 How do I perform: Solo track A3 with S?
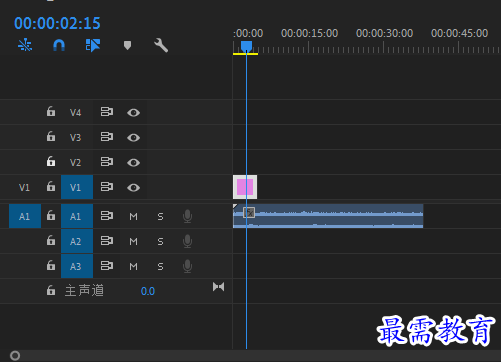[160, 267]
